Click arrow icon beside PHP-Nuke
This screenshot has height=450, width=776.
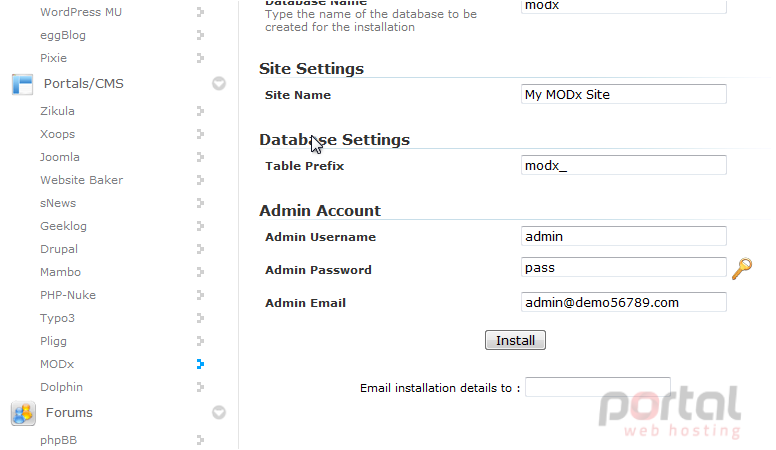(x=200, y=295)
